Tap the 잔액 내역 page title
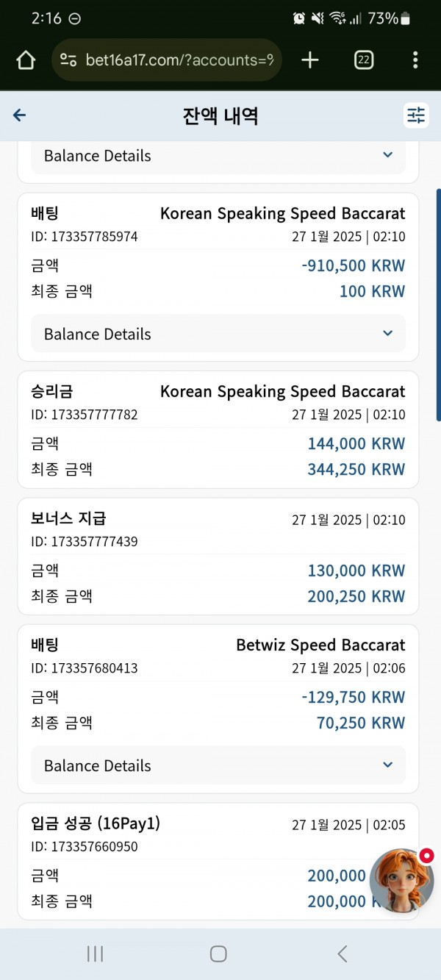The image size is (441, 980). click(220, 115)
